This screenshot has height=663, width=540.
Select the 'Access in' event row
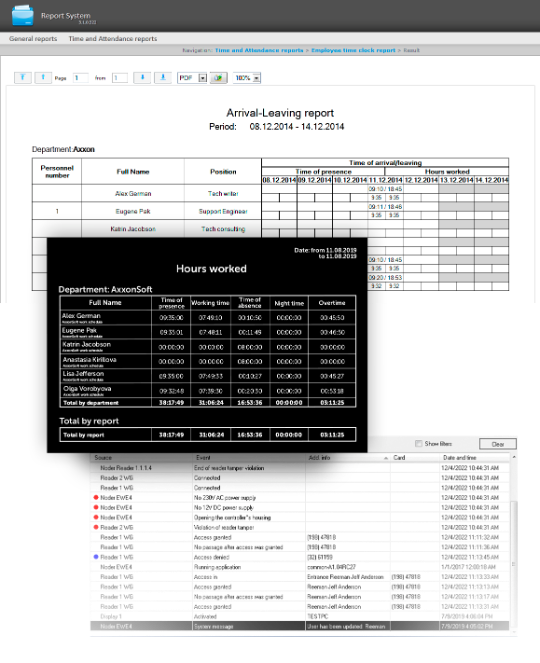coord(300,577)
